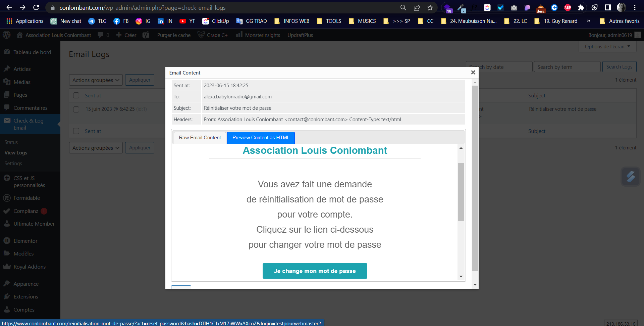Viewport: 644px width, 326px height.
Task: Open the Grade C+ admin bar item
Action: pos(213,35)
